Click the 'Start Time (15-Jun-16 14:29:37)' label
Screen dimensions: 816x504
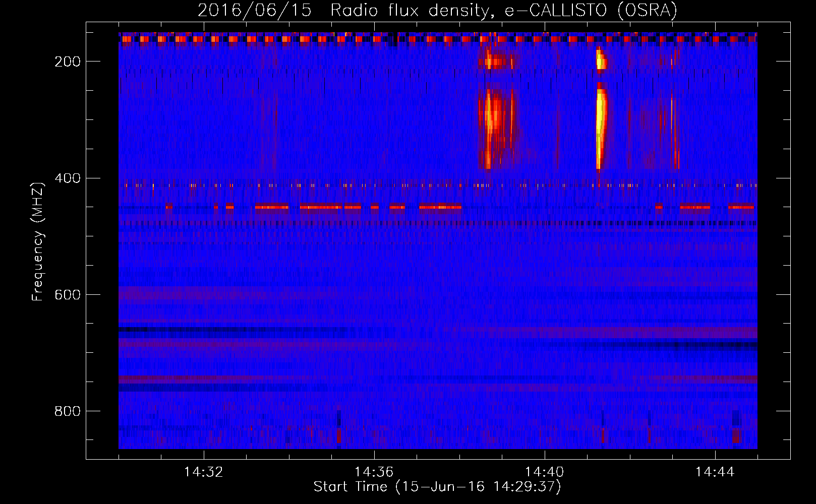(x=437, y=487)
